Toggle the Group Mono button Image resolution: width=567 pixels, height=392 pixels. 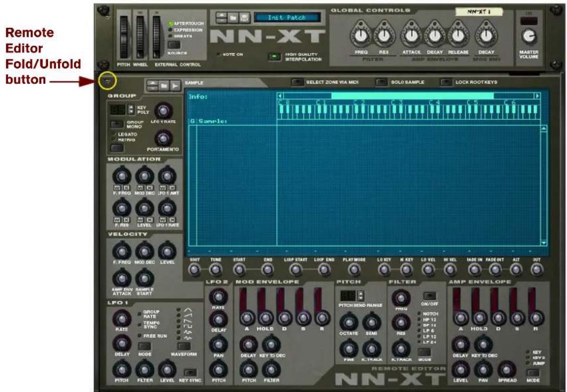point(117,124)
